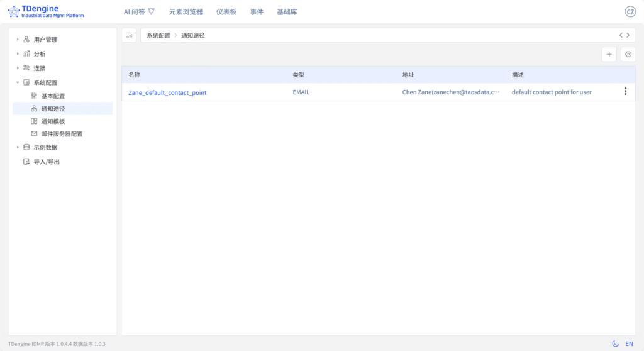This screenshot has width=644, height=351.
Task: Click the 分析 chart icon
Action: (26, 54)
